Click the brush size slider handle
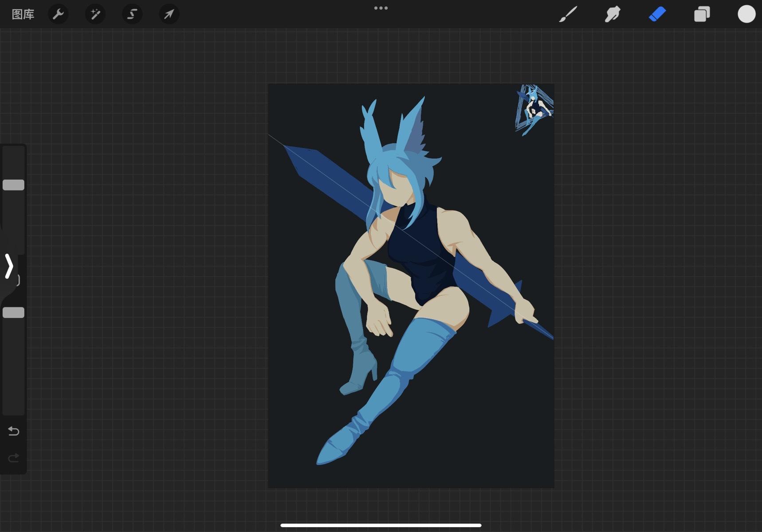Viewport: 762px width, 532px height. click(x=13, y=185)
